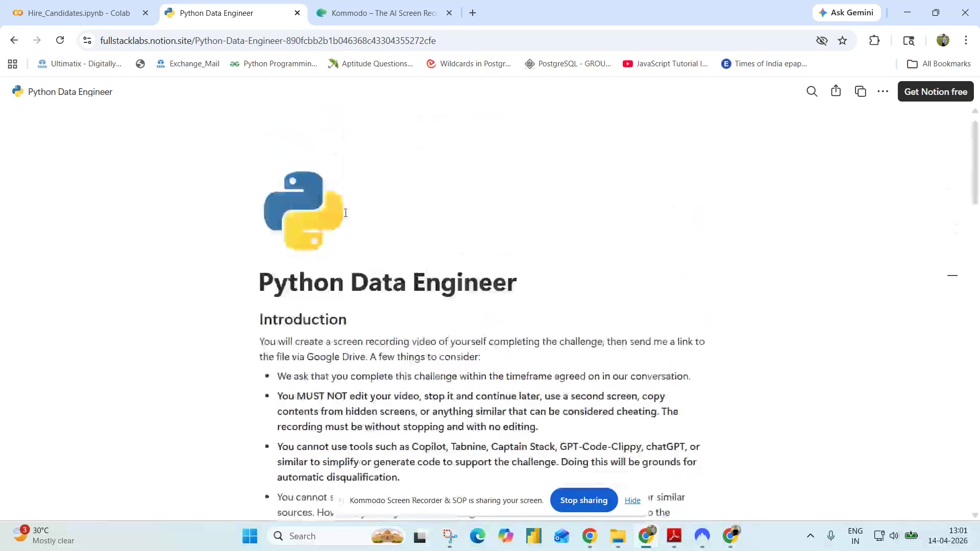This screenshot has width=980, height=551.
Task: Open File Explorer from taskbar
Action: (618, 536)
